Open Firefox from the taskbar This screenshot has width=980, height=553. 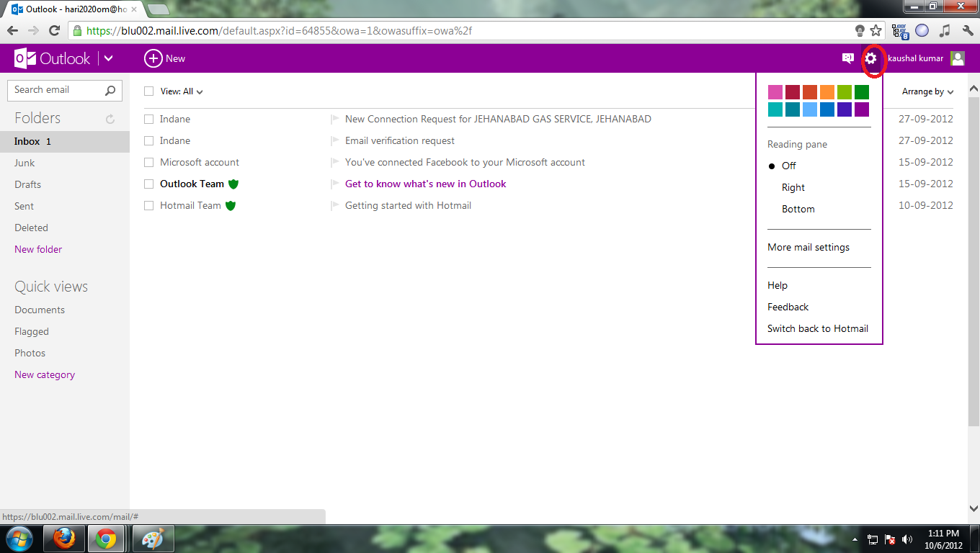click(x=65, y=539)
